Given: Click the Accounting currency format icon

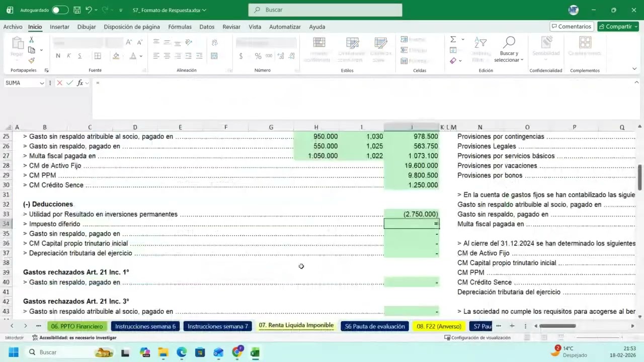Looking at the screenshot, I should [x=241, y=56].
